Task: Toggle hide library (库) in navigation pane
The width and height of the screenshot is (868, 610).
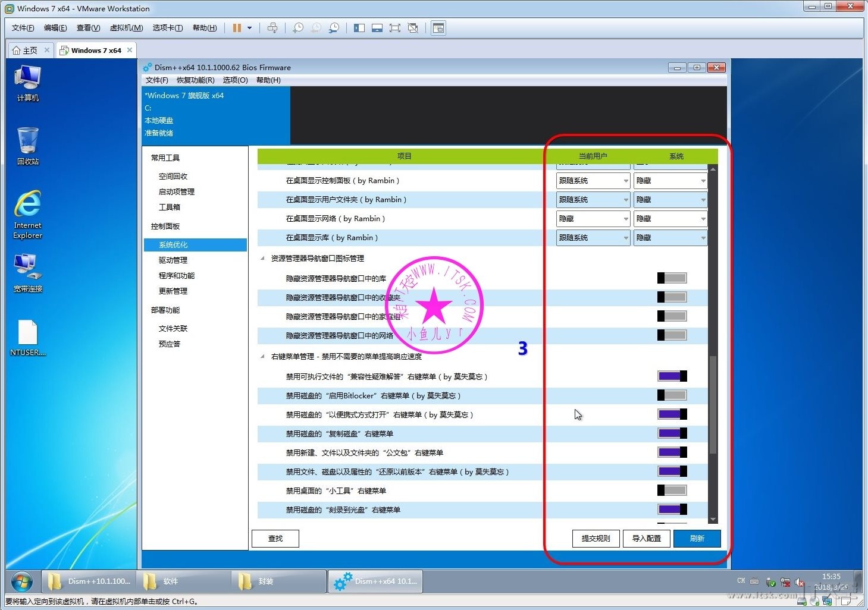Action: tap(672, 278)
